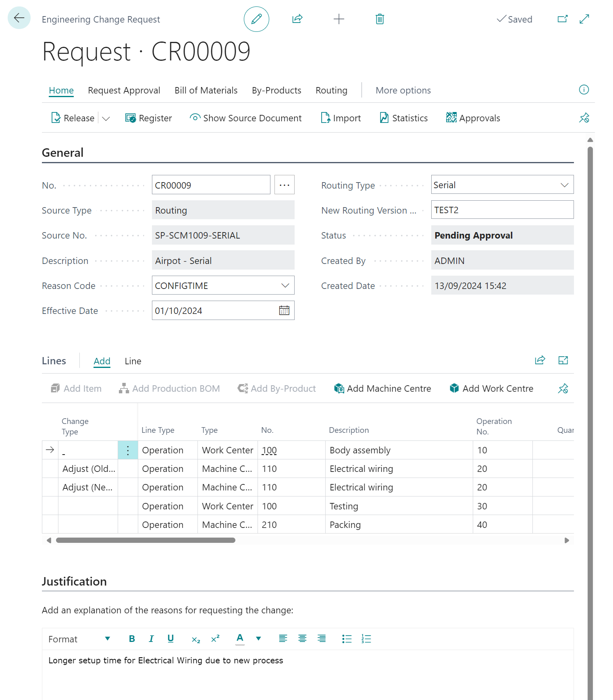Open the Reason Code dropdown
This screenshot has width=613, height=700.
click(x=285, y=286)
